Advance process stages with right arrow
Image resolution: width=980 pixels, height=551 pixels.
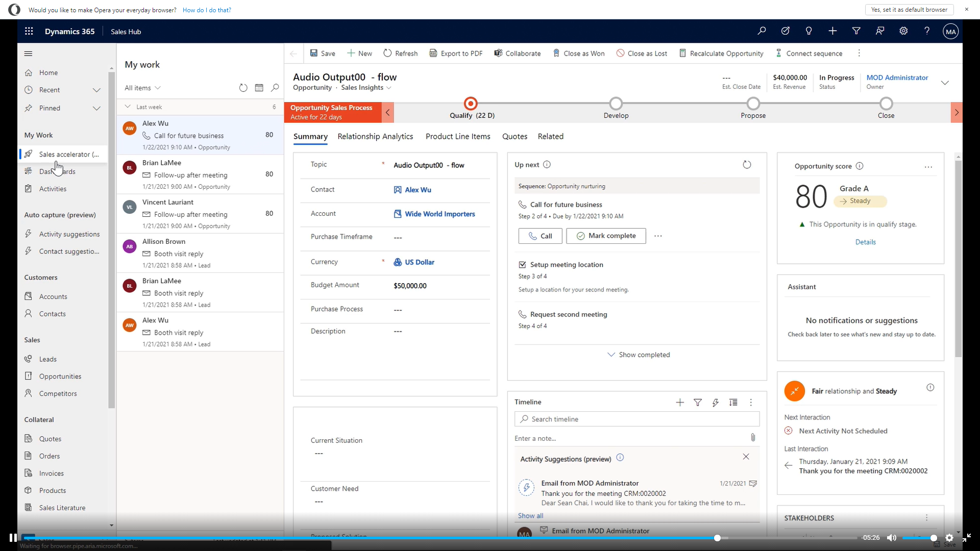tap(957, 112)
